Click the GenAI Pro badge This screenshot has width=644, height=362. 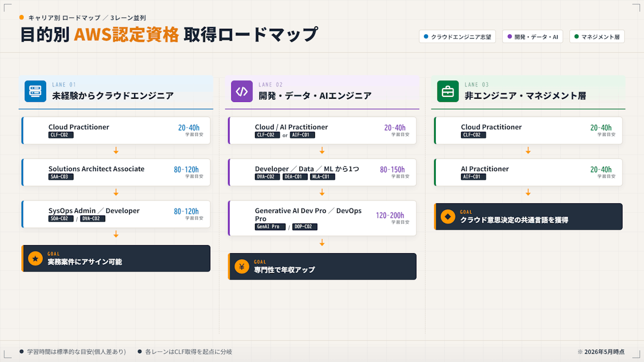[x=270, y=227]
